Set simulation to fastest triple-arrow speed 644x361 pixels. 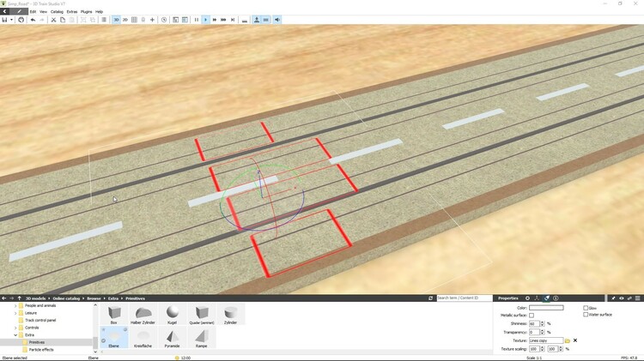(223, 20)
